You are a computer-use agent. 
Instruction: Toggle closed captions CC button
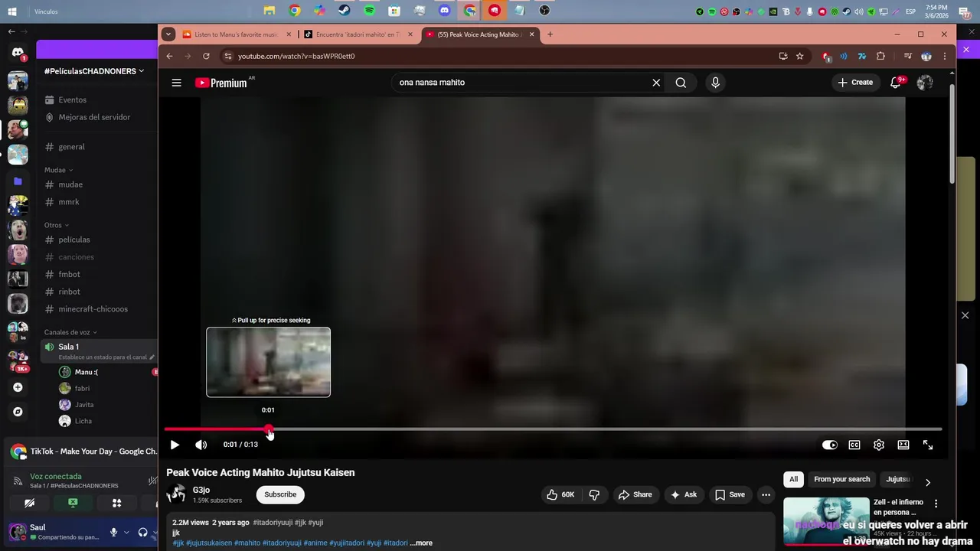[x=854, y=445]
